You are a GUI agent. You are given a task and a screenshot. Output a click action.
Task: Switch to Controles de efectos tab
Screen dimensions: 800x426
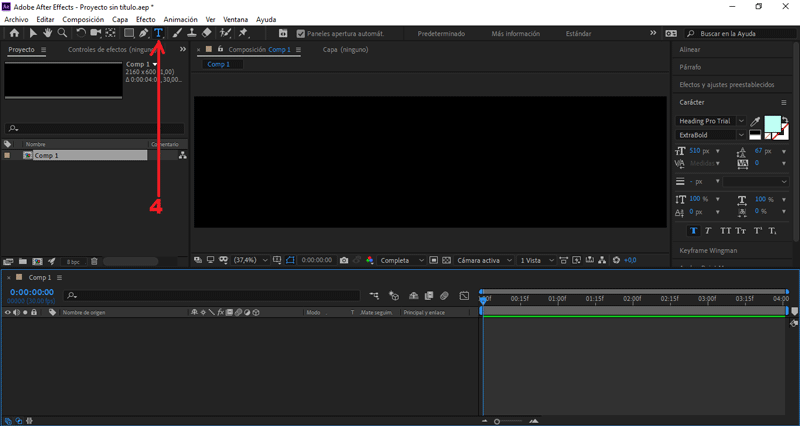(112, 49)
